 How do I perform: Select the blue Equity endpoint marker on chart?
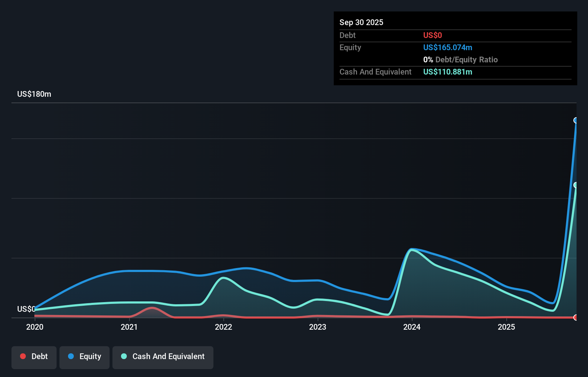click(576, 120)
